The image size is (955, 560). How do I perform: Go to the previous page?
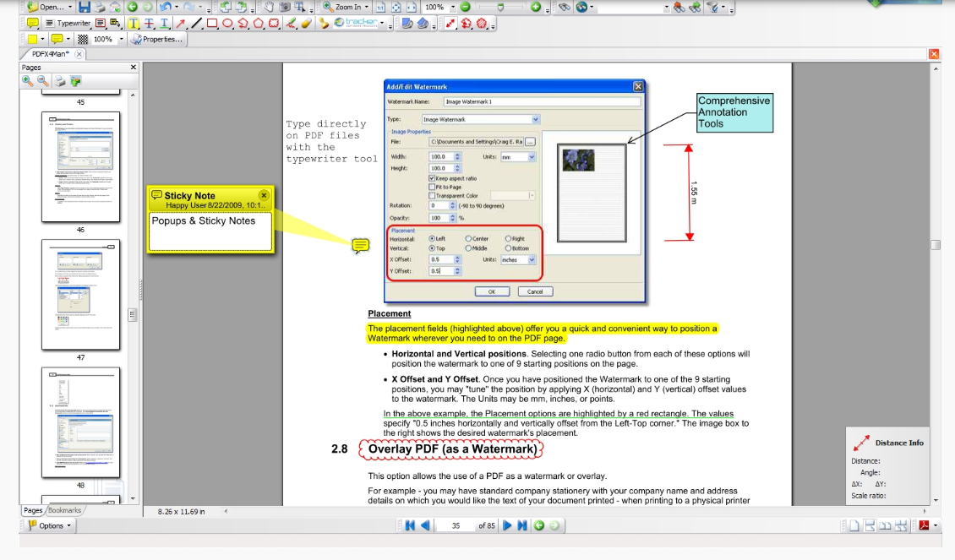pyautogui.click(x=425, y=525)
